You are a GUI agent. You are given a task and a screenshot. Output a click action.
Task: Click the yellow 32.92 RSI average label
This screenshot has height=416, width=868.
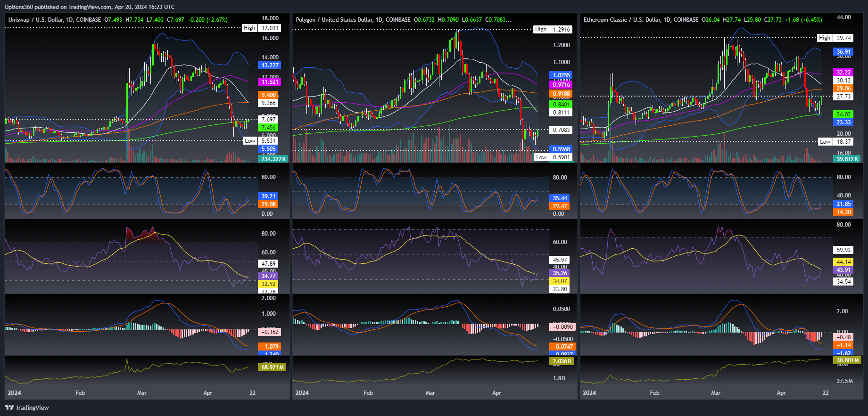269,284
